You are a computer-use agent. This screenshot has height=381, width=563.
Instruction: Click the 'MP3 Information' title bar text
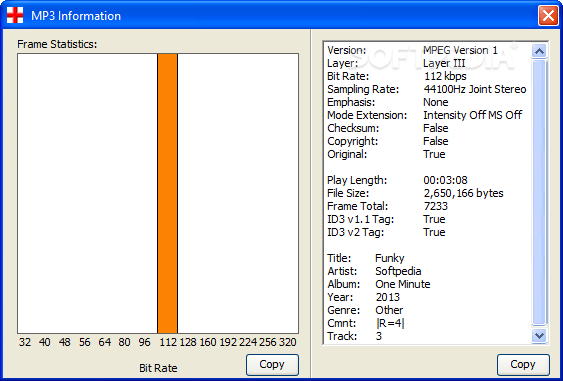76,16
